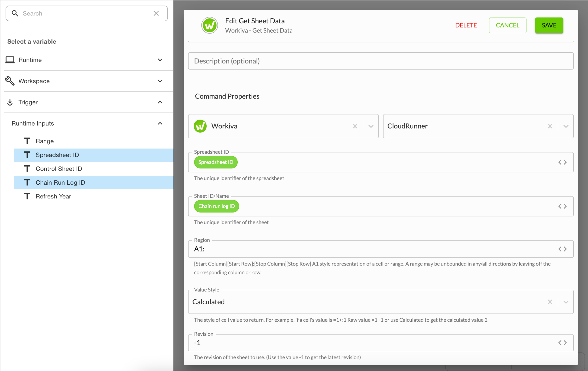Click the 'Workiva - Get Sheet Data' subtitle
Viewport: 588px width, 371px height.
tap(259, 31)
